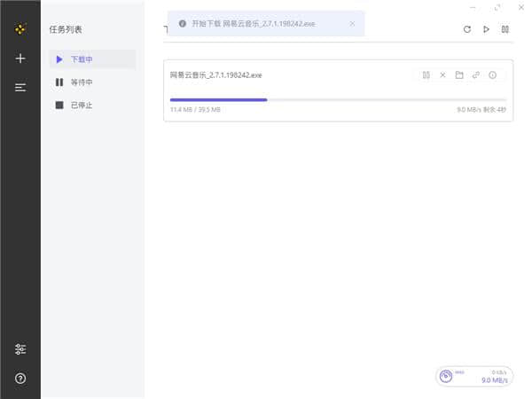532x399 pixels.
Task: Select the 下载中 task category
Action: (x=82, y=59)
